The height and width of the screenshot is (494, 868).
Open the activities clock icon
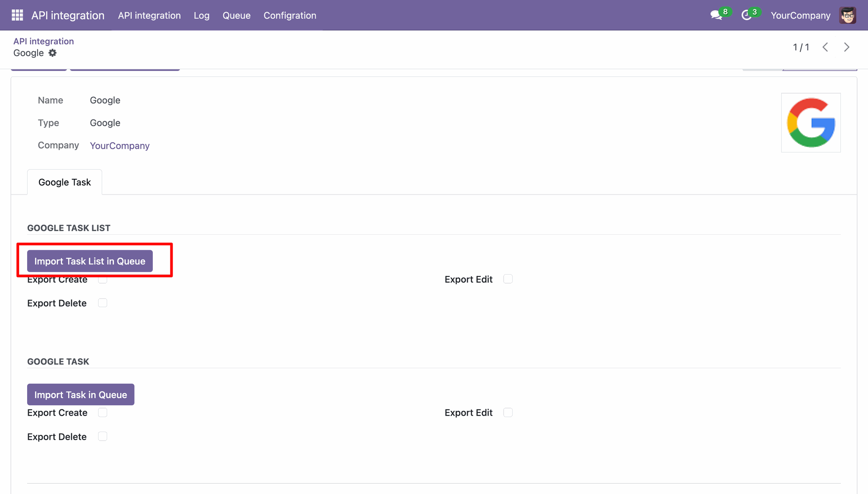click(x=746, y=15)
